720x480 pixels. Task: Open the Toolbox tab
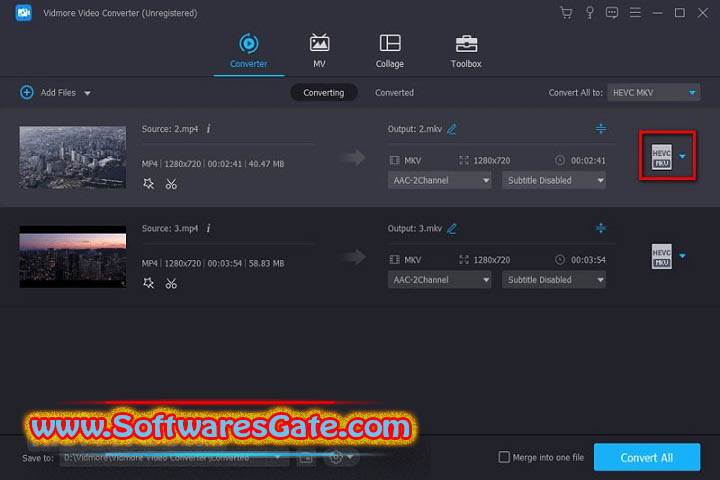pyautogui.click(x=466, y=51)
